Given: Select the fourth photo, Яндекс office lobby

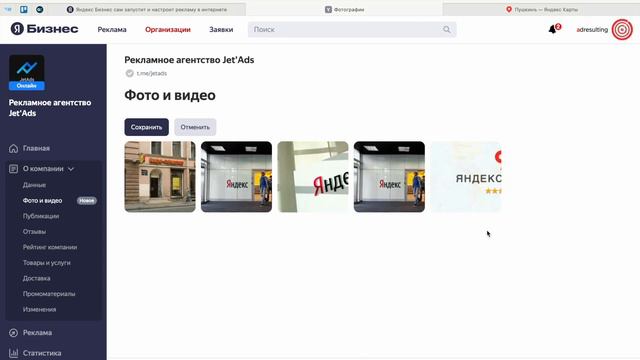Looking at the screenshot, I should [389, 177].
